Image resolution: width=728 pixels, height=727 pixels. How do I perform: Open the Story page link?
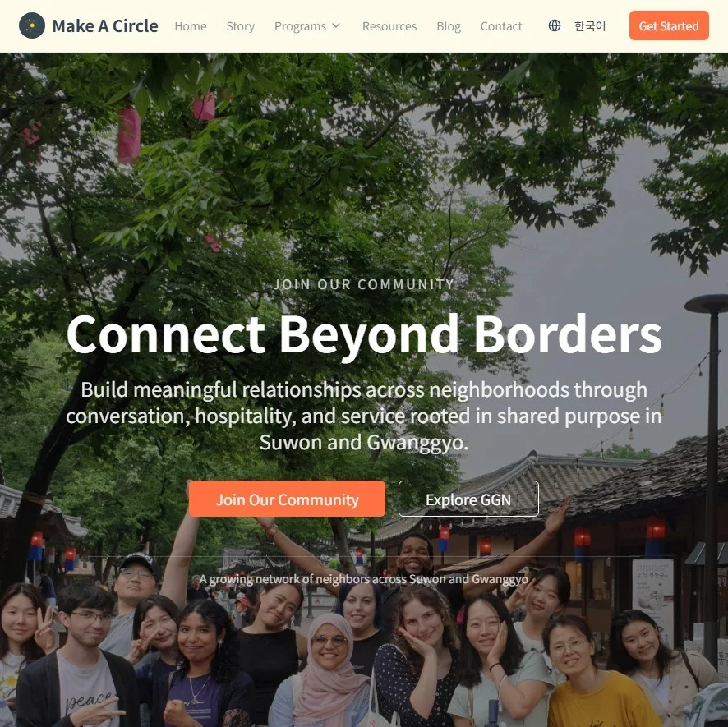[241, 26]
